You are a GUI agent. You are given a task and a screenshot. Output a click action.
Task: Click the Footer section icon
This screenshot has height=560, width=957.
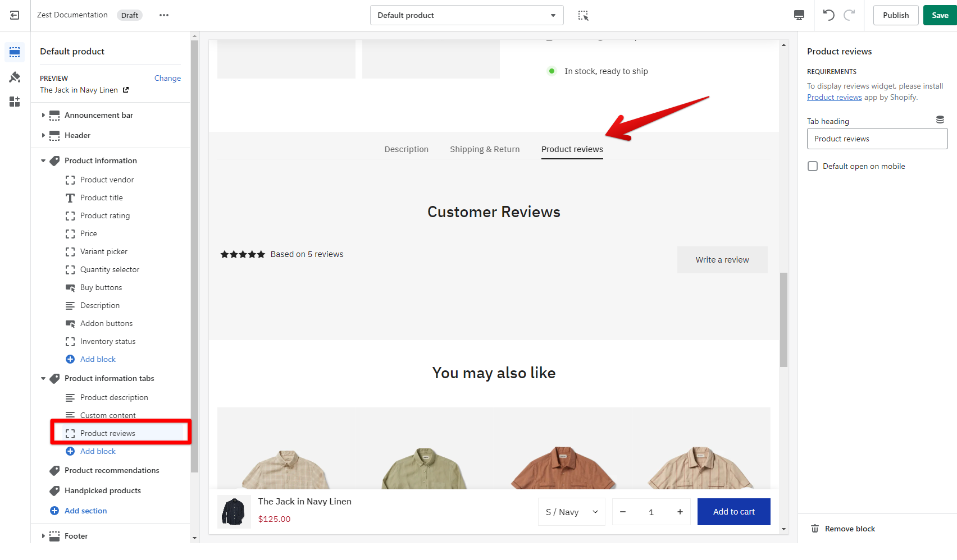tap(54, 536)
